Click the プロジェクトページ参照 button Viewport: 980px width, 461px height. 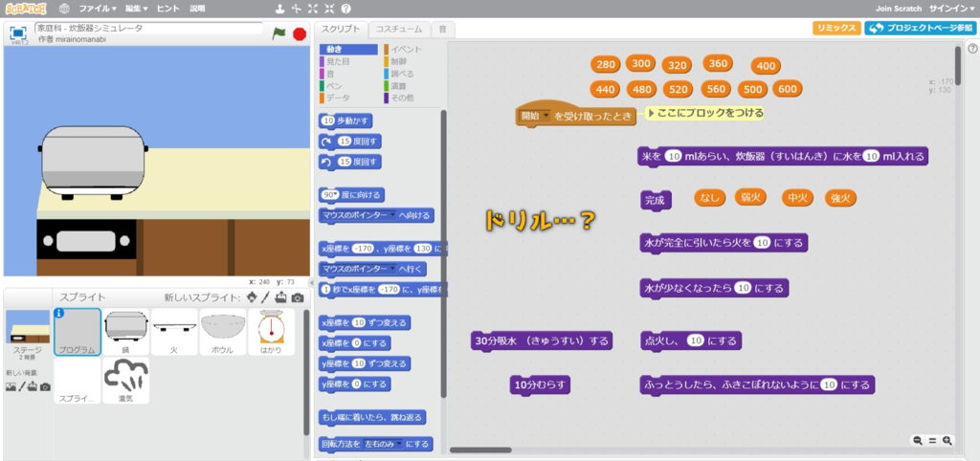(x=920, y=28)
